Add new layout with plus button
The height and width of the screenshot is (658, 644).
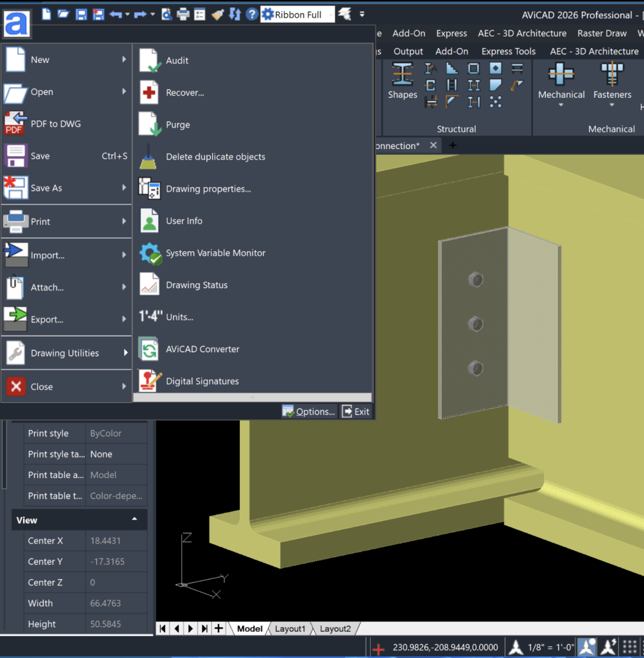[x=219, y=628]
